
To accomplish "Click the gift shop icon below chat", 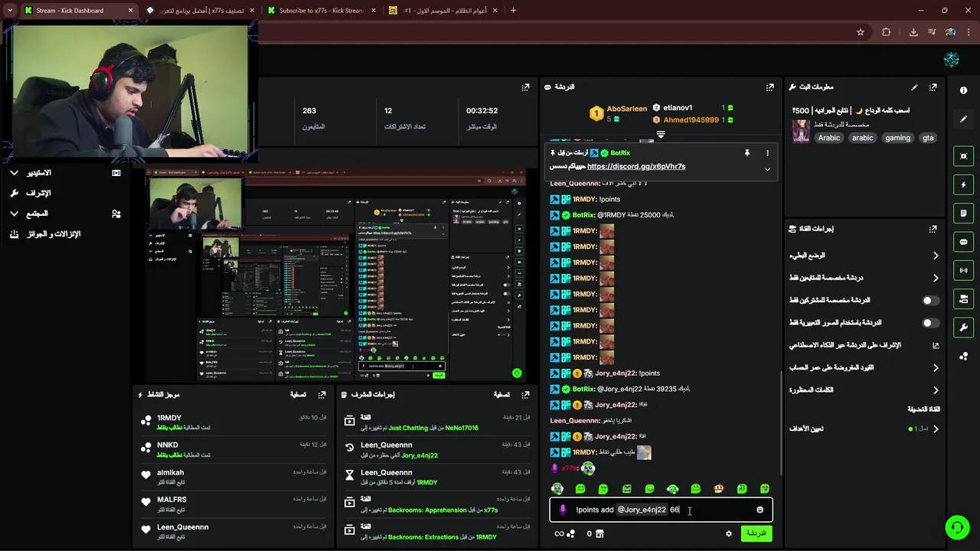I will coord(599,533).
